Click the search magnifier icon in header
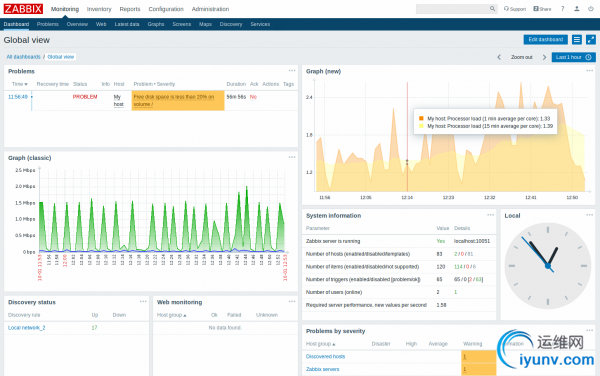This screenshot has height=376, width=600. pos(492,8)
